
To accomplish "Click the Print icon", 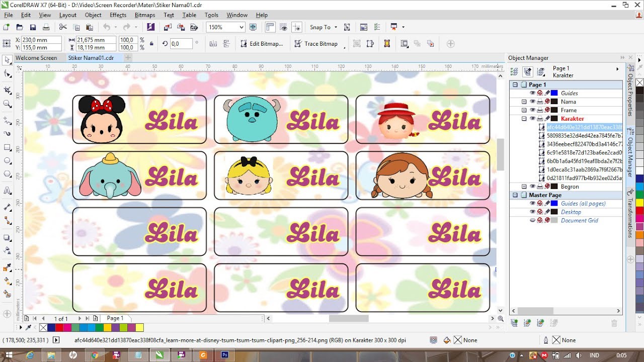I will click(x=46, y=27).
